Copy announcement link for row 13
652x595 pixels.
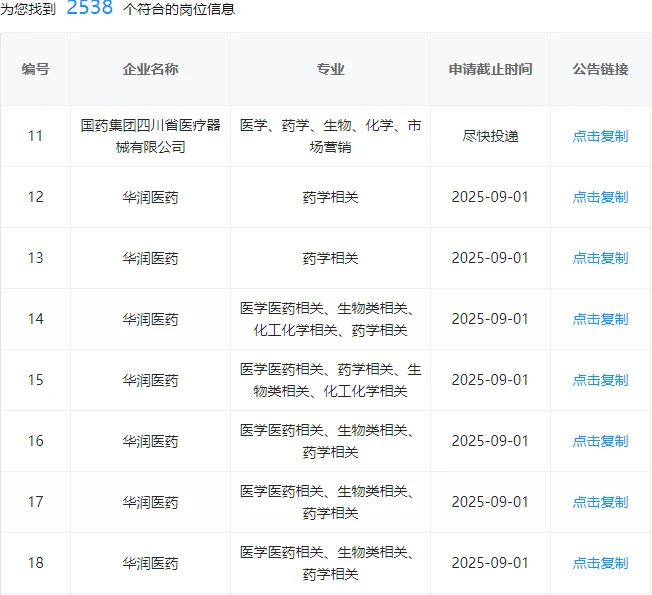tap(600, 258)
